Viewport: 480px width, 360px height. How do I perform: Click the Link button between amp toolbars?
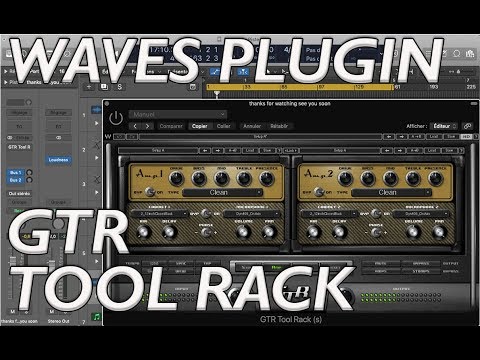(291, 151)
